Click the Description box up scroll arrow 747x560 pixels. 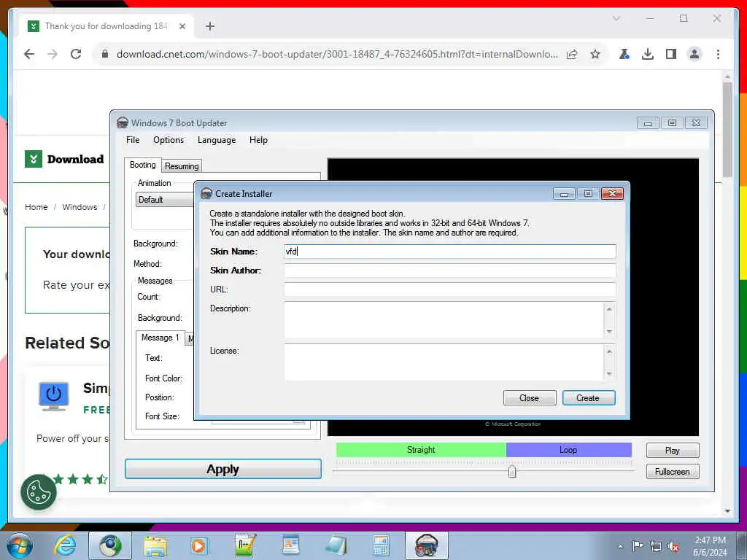[x=609, y=308]
